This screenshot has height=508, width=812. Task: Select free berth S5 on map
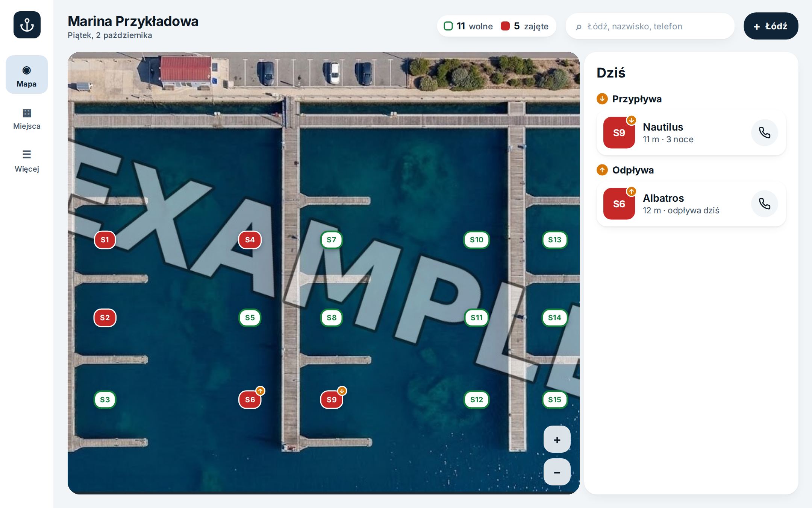pos(250,318)
